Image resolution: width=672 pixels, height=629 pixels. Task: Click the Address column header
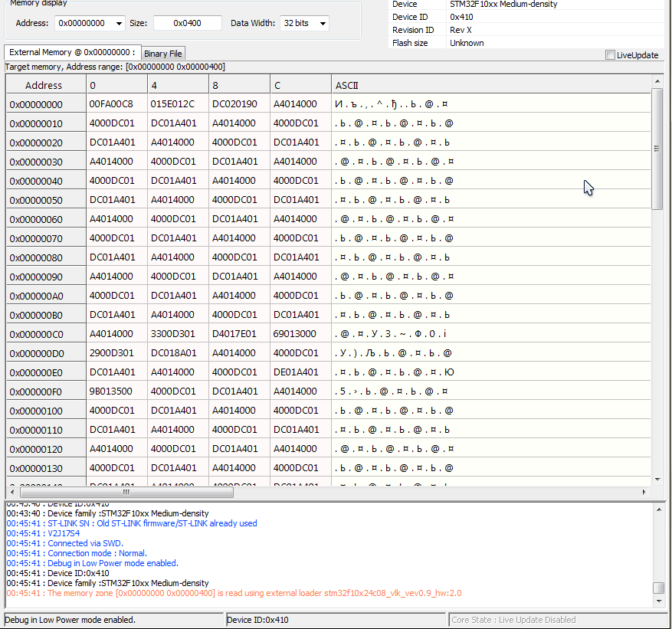click(44, 85)
